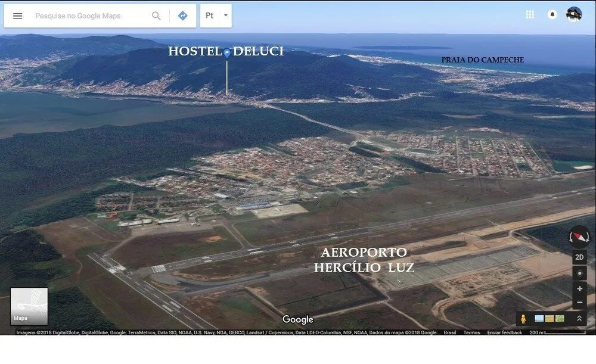Open the account profile picture

[x=574, y=14]
